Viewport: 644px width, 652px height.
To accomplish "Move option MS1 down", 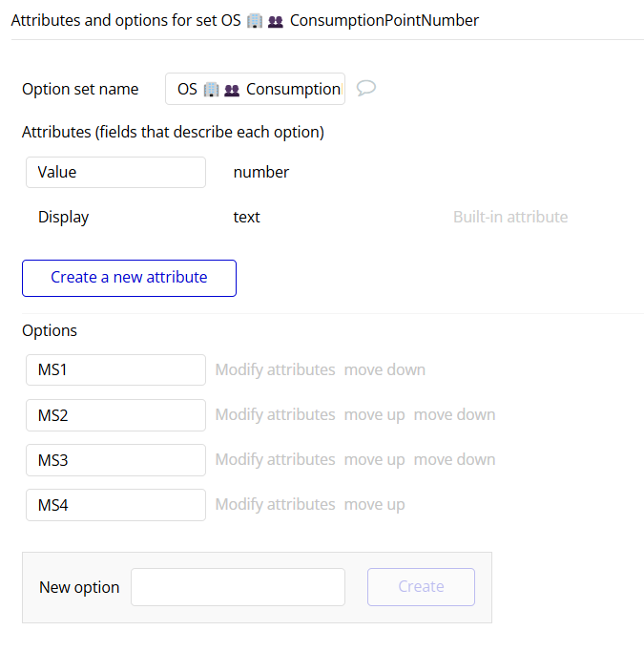I will (x=384, y=370).
